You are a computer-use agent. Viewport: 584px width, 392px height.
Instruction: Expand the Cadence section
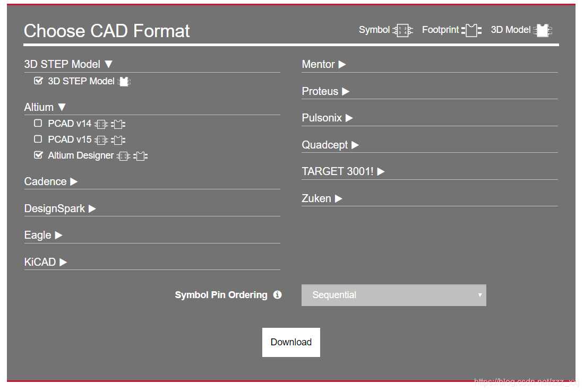pos(51,181)
